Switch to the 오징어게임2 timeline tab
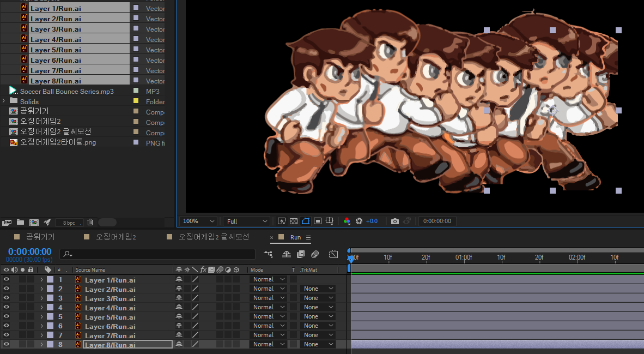Image resolution: width=644 pixels, height=354 pixels. [116, 237]
